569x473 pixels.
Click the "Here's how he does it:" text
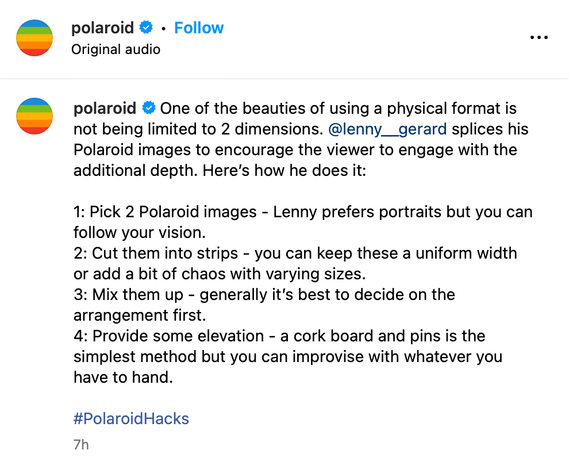click(284, 170)
